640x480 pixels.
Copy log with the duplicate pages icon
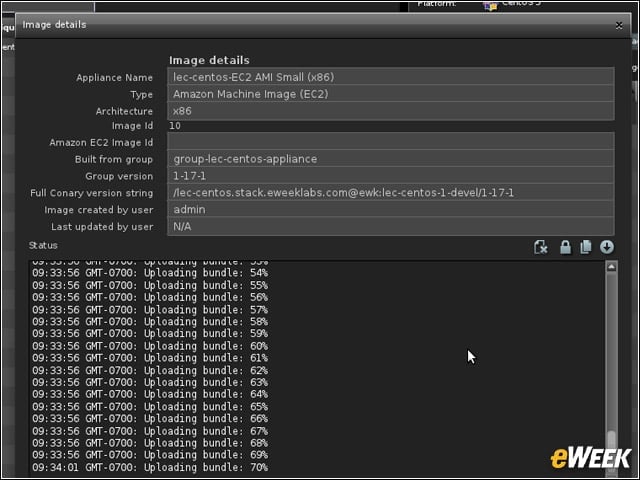[x=586, y=247]
